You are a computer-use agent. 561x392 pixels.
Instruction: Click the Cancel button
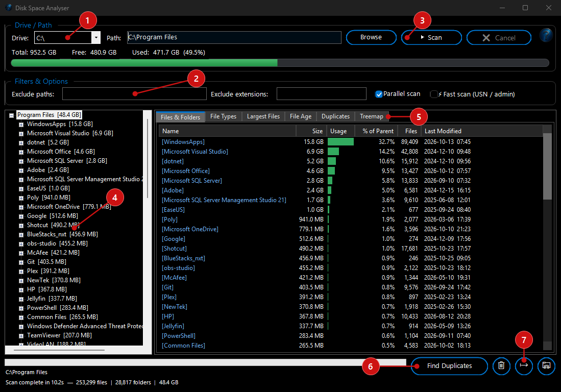pyautogui.click(x=499, y=38)
